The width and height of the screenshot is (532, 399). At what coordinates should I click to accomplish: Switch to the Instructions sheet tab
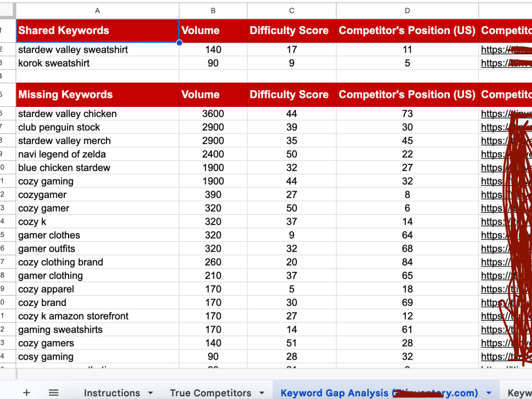click(x=112, y=393)
